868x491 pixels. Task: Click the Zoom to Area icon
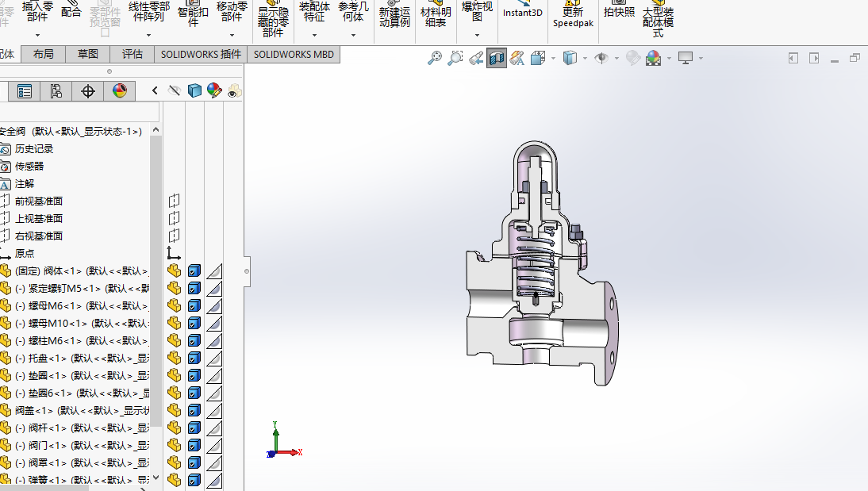tap(455, 58)
